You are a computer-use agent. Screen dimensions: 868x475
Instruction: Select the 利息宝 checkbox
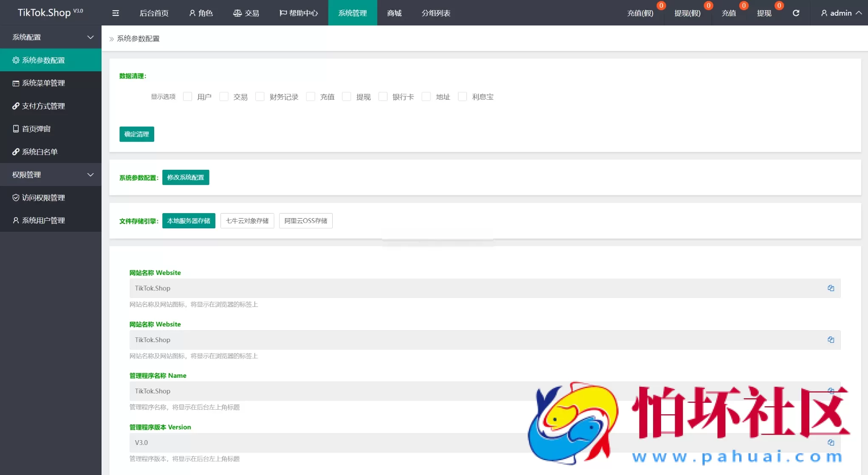[x=462, y=96]
